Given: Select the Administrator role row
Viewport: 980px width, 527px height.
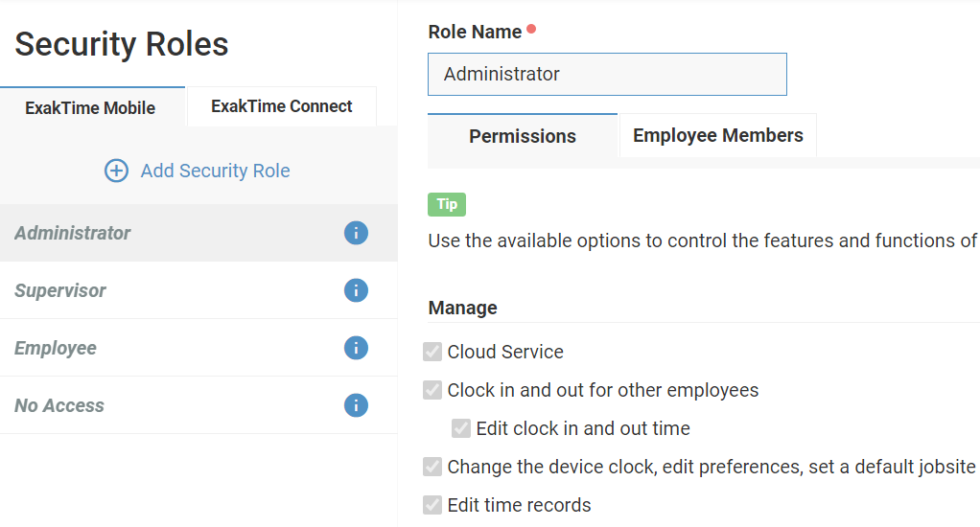Looking at the screenshot, I should [x=198, y=233].
